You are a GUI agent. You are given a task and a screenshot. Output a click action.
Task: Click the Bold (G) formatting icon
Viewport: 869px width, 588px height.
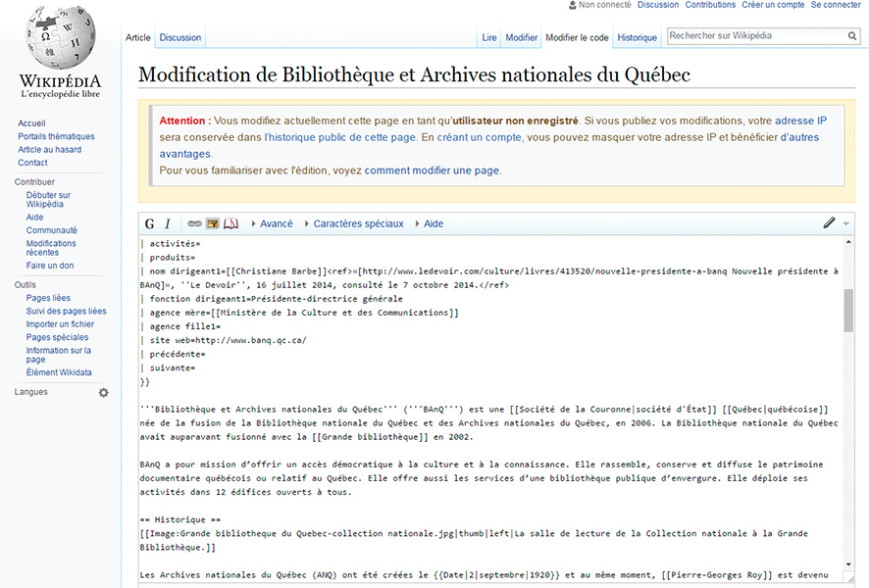149,223
